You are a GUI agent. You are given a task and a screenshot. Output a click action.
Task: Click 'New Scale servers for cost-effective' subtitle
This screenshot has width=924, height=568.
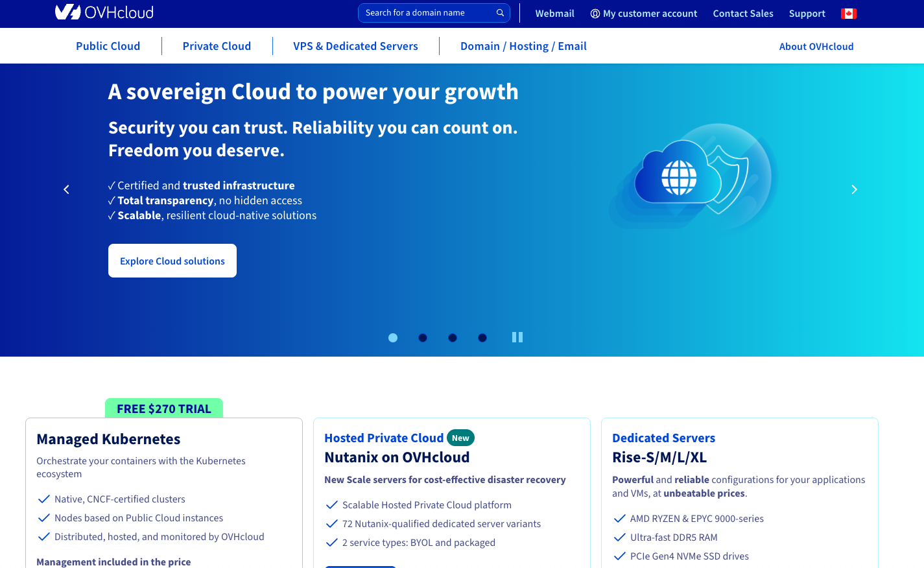445,480
